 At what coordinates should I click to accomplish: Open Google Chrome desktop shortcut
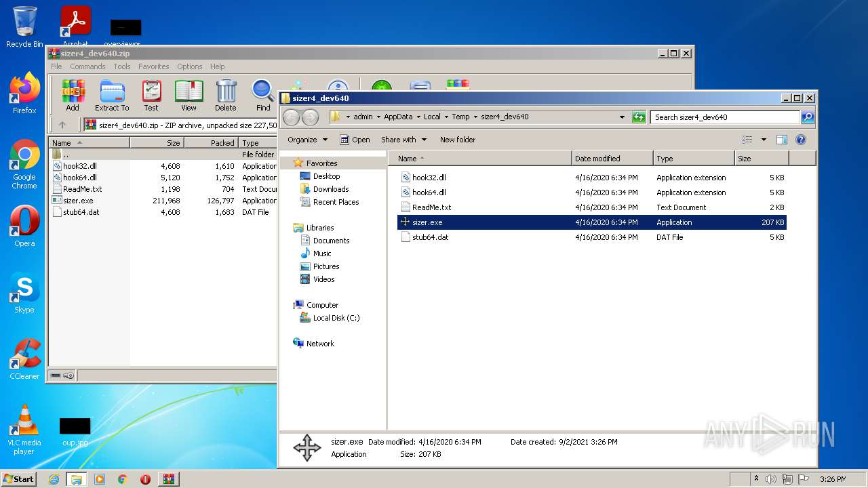24,165
